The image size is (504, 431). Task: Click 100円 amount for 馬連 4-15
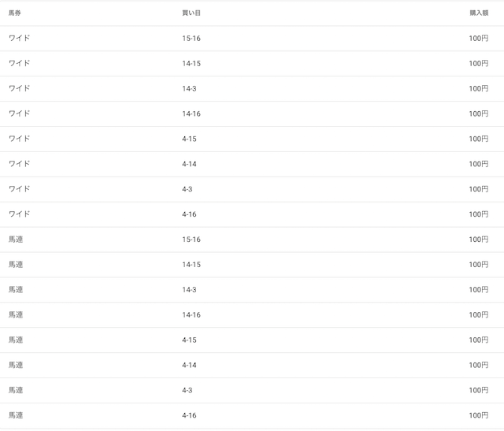(479, 340)
